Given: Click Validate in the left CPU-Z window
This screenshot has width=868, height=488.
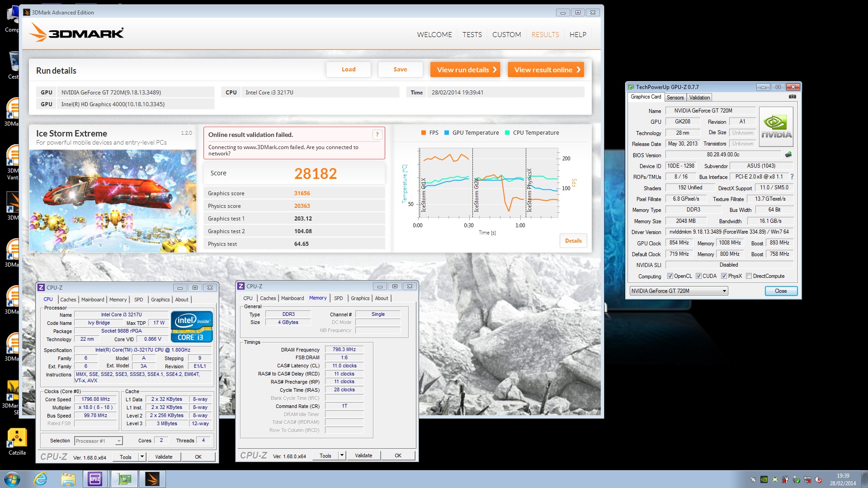Looking at the screenshot, I should click(163, 457).
